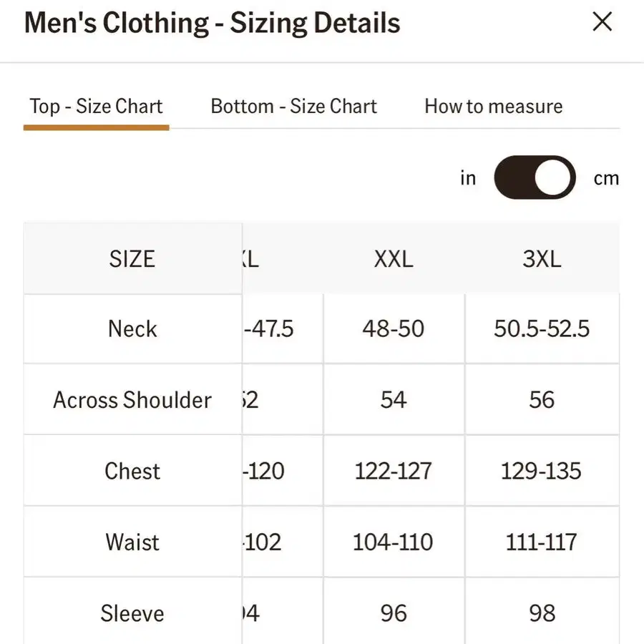Close the sizing details dialog
644x644 pixels.
click(602, 22)
